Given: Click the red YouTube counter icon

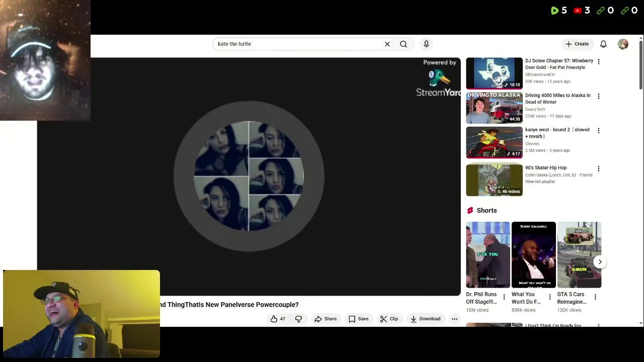Looking at the screenshot, I should click(577, 11).
